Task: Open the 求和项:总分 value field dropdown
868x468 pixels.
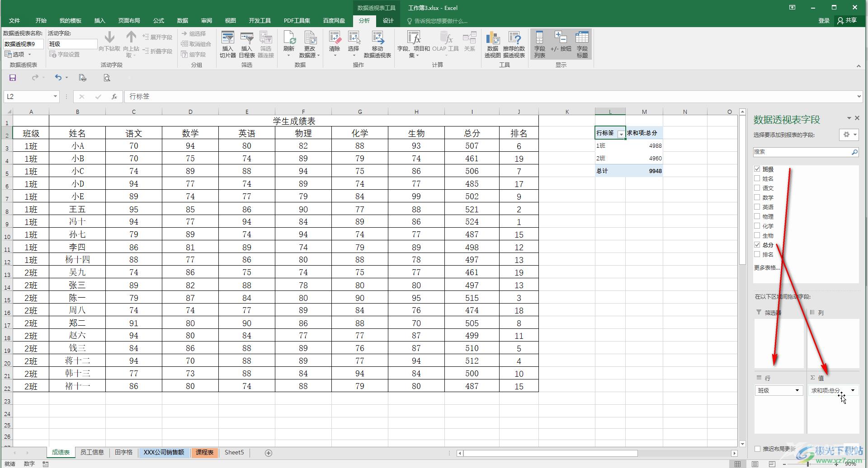Action: [x=853, y=390]
